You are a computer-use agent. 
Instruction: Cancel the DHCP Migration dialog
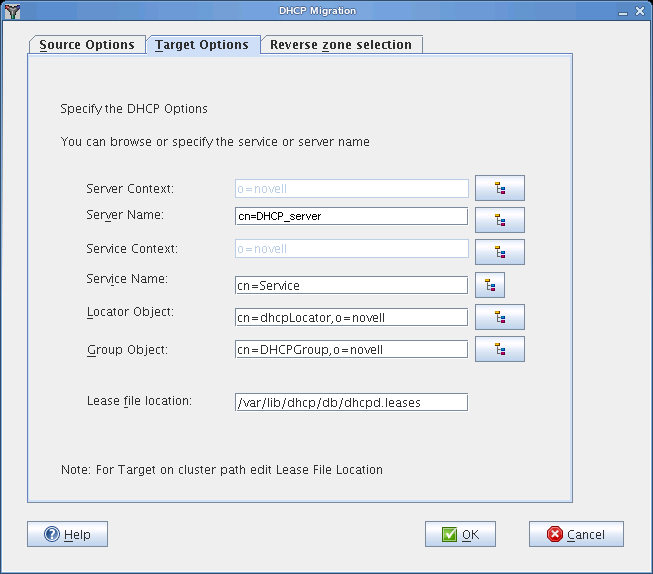pyautogui.click(x=576, y=534)
